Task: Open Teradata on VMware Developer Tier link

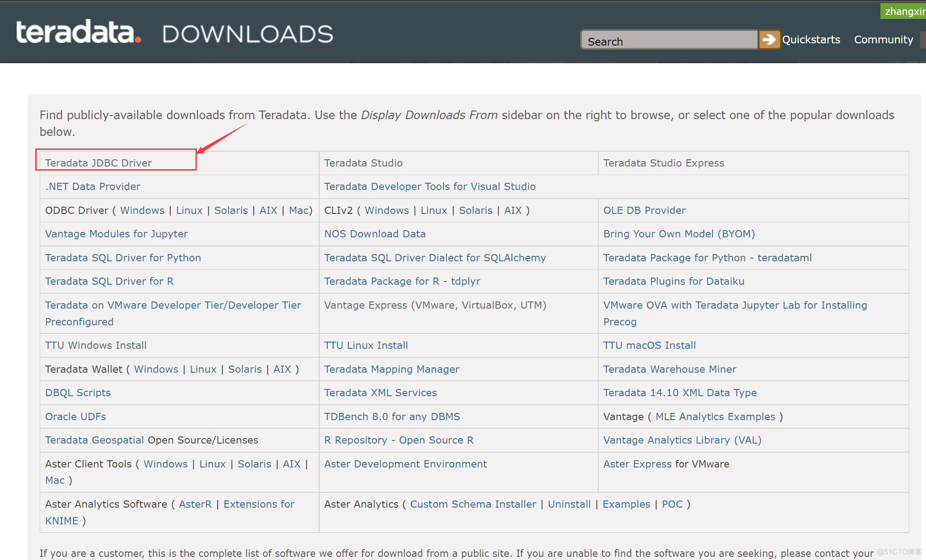Action: tap(173, 313)
